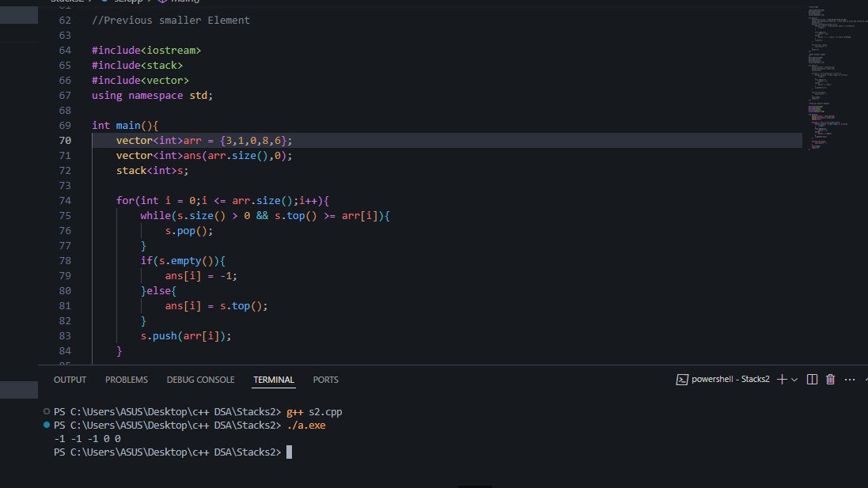Click the 'ans[i] = s.top();' statement

click(216, 306)
